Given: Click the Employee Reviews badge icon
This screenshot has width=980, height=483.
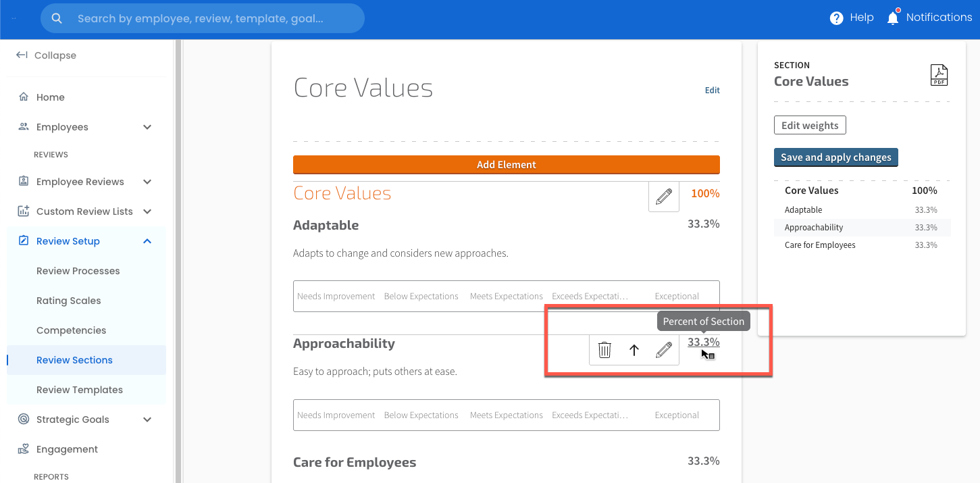Looking at the screenshot, I should pos(24,182).
